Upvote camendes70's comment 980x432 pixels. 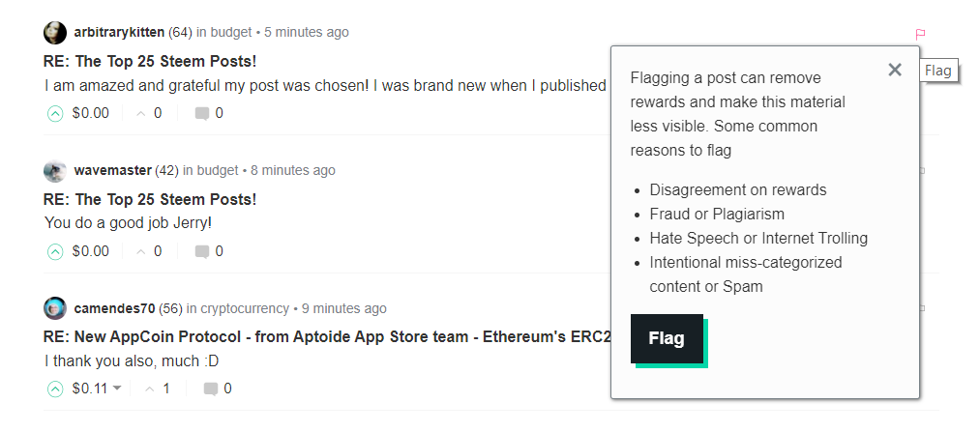pyautogui.click(x=55, y=389)
